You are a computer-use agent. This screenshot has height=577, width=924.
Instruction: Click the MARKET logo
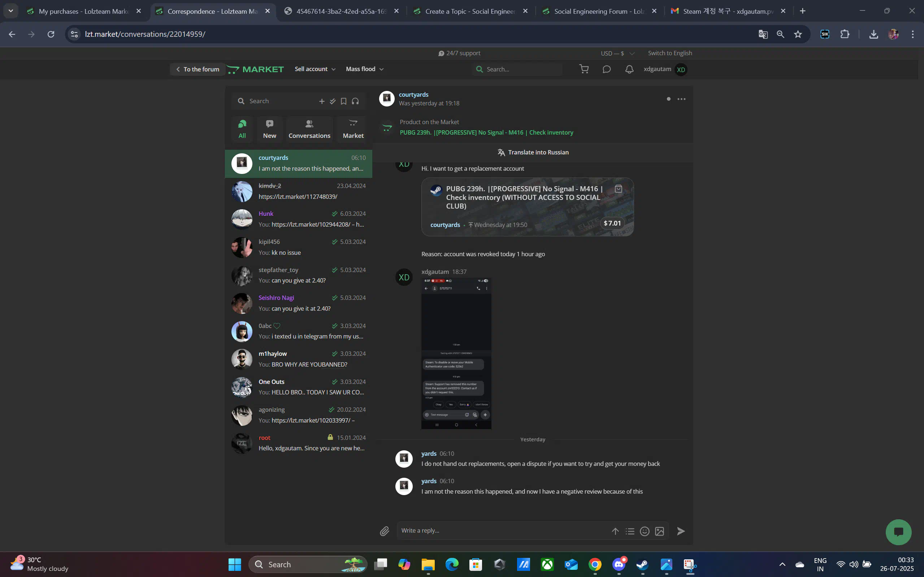[255, 69]
